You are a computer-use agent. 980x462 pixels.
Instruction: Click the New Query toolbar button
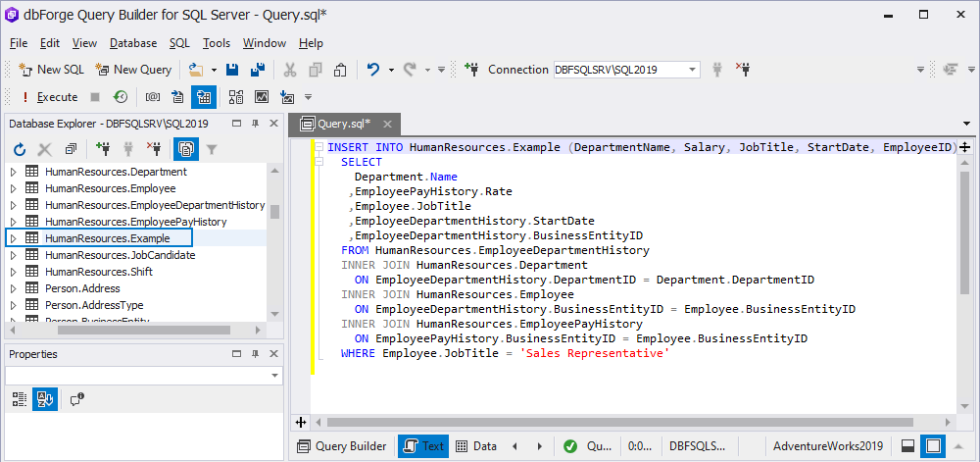[x=133, y=70]
